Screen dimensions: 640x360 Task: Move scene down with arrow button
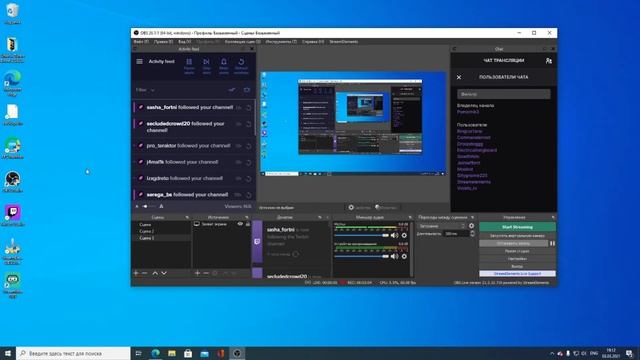pos(164,273)
